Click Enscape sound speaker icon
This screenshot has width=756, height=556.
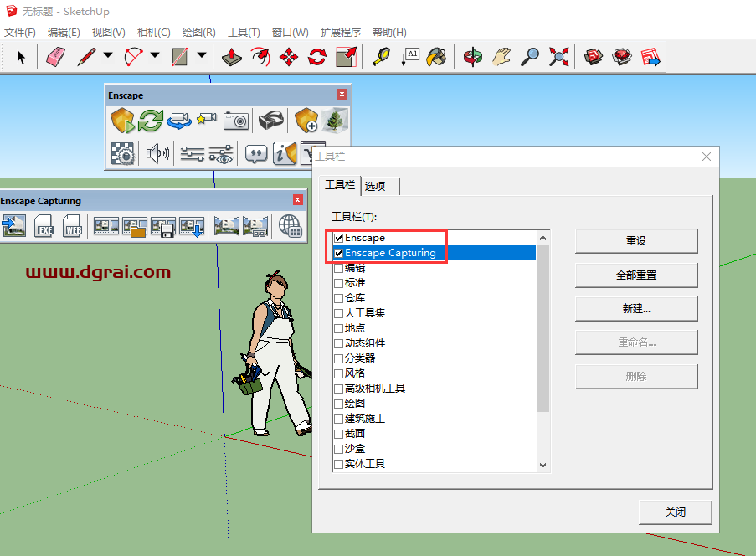tap(157, 154)
